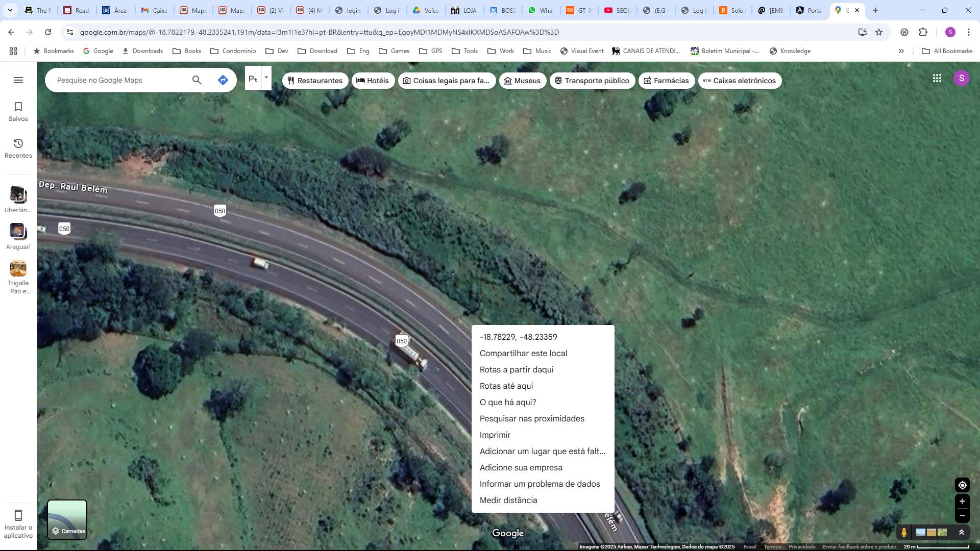Expand the imagery strip double-chevron
Image resolution: width=980 pixels, height=551 pixels.
point(962,533)
